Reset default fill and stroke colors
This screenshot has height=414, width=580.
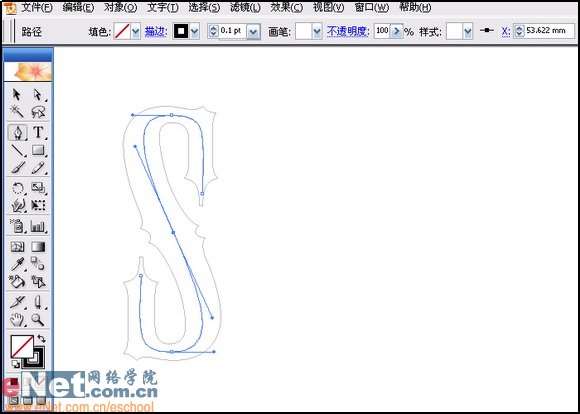(15, 364)
